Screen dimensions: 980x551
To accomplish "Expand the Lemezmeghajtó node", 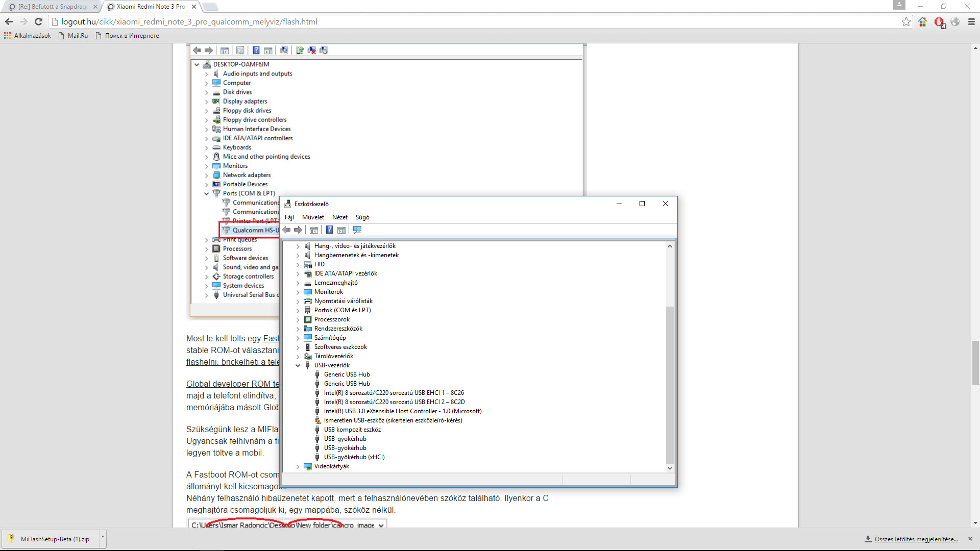I will click(298, 283).
